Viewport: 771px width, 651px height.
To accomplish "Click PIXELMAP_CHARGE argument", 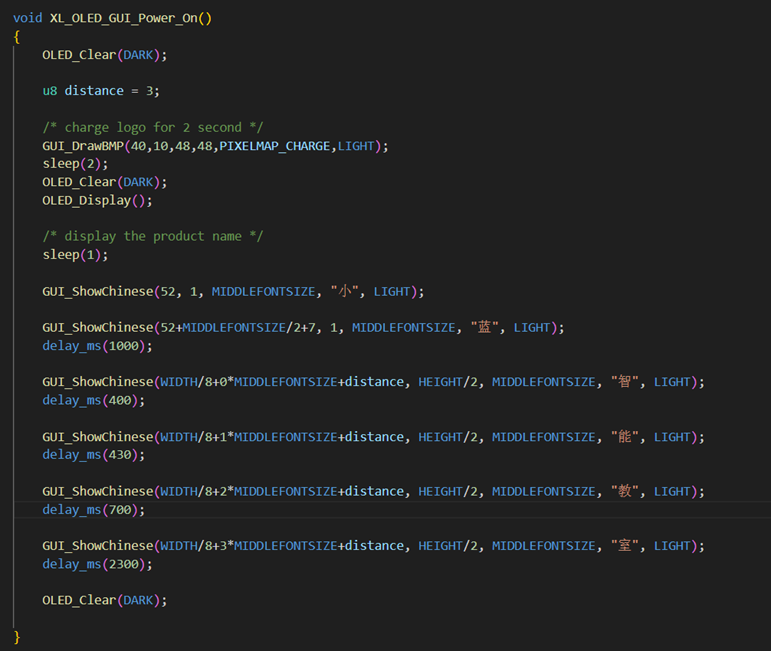I will (274, 146).
